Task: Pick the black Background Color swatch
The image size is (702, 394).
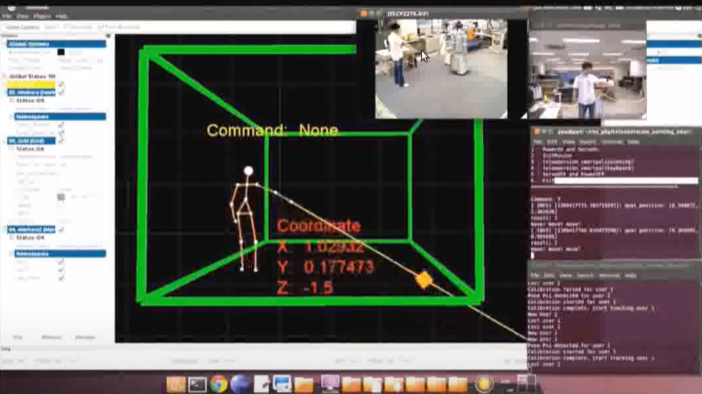Action: pos(61,52)
